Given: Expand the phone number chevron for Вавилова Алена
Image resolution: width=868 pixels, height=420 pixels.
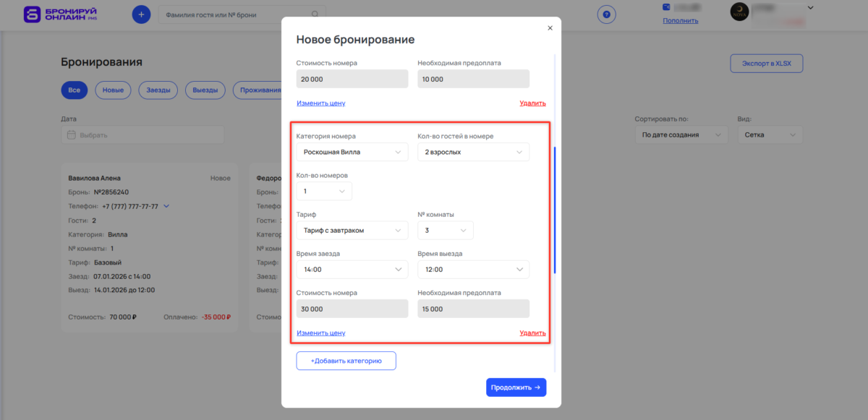Looking at the screenshot, I should [x=165, y=205].
